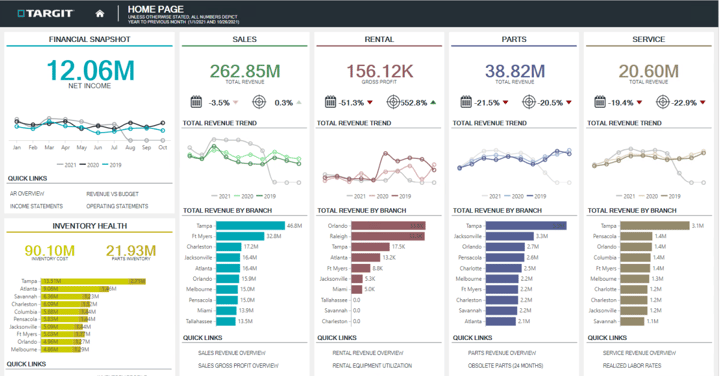Click the Financial Snapshot panel title
The height and width of the screenshot is (376, 720).
[90, 39]
